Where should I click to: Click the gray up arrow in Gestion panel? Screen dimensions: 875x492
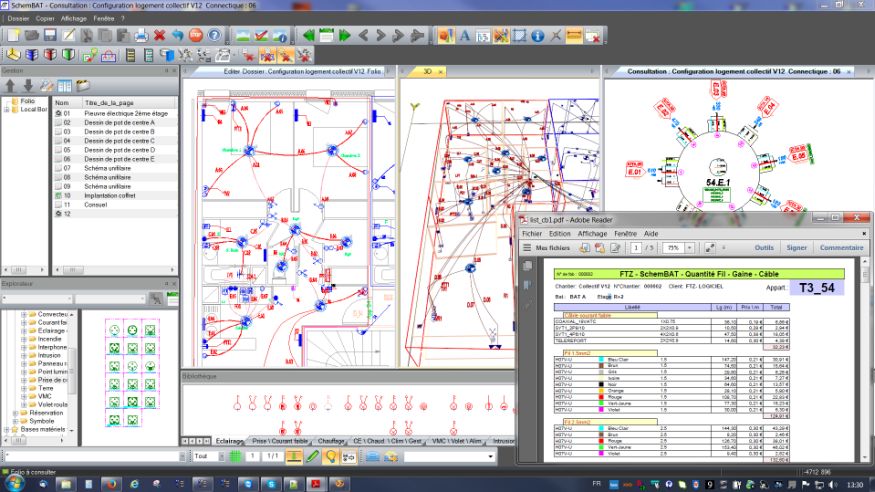10,85
